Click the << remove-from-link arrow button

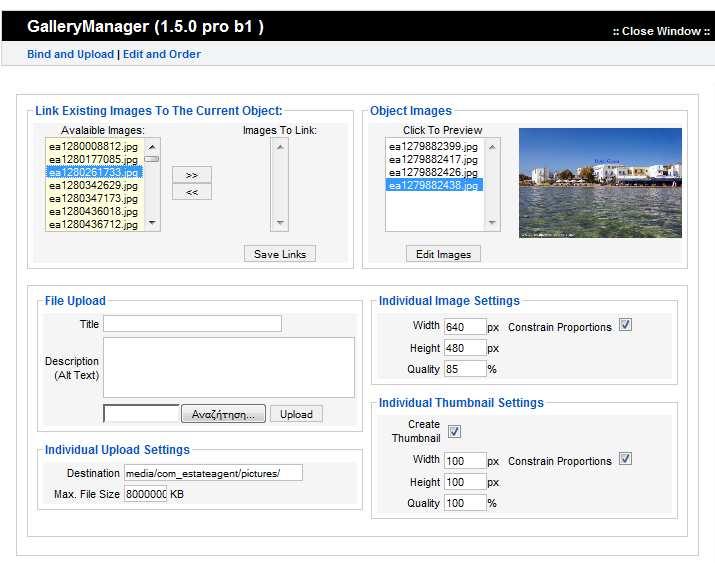coord(192,192)
